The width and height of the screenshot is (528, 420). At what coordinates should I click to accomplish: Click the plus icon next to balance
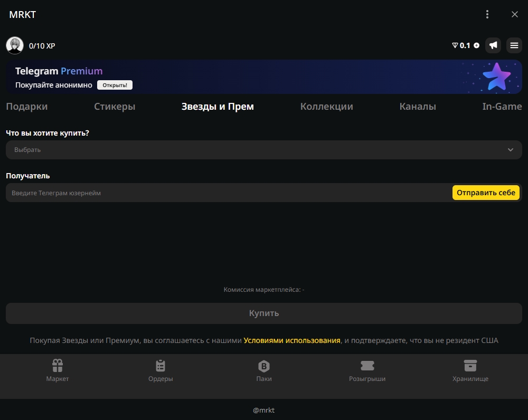[477, 45]
